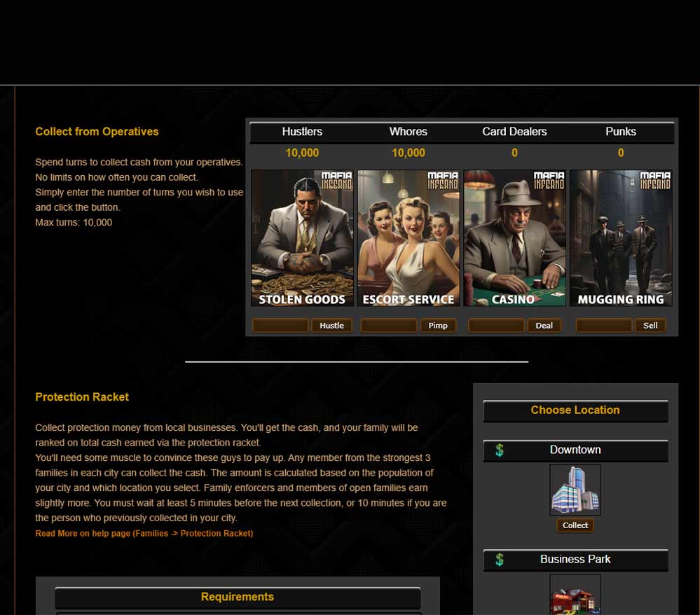700x615 pixels.
Task: Focus the Punks turns input field
Action: pos(604,325)
